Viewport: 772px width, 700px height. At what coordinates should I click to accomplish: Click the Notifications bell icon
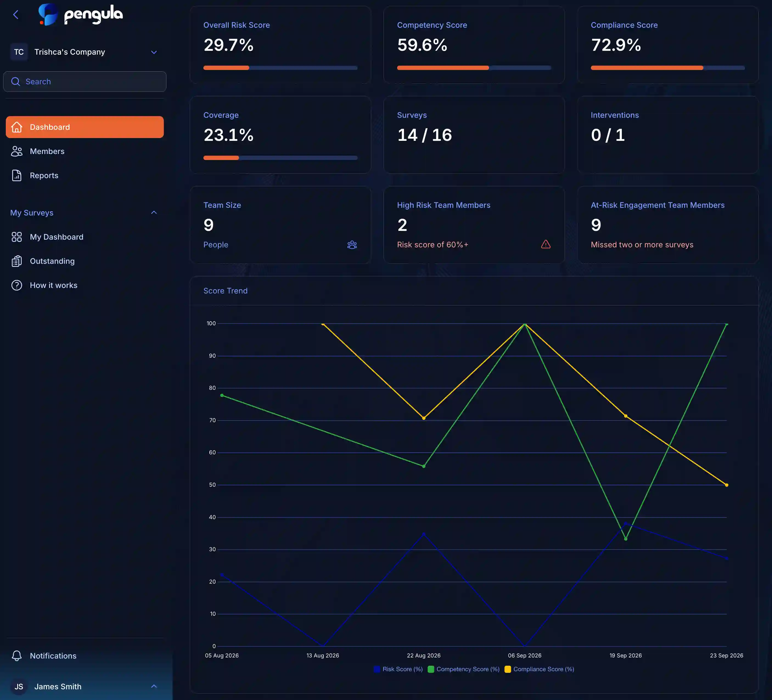click(16, 656)
